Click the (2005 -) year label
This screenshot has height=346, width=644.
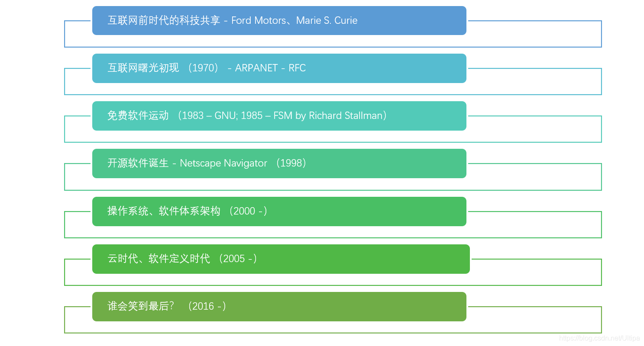237,259
